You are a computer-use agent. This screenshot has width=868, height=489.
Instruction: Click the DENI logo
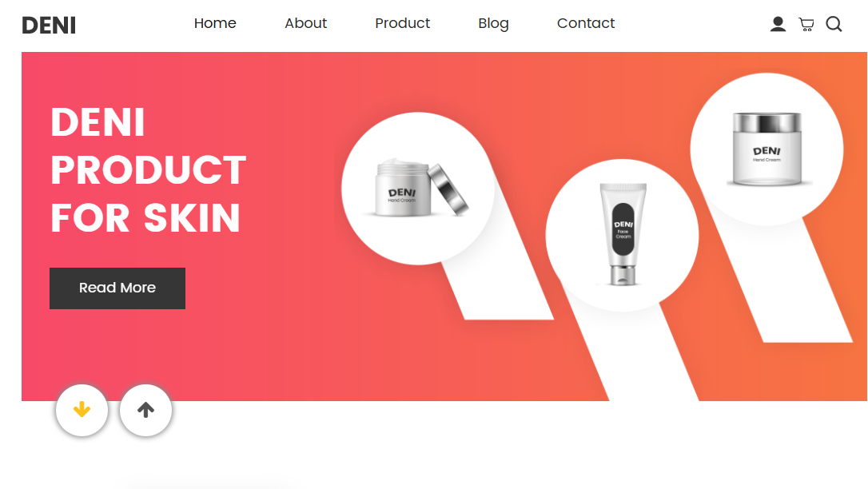49,26
